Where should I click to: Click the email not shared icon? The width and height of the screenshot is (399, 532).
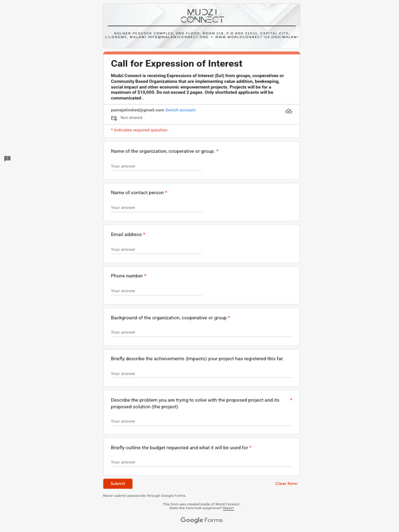pos(114,118)
